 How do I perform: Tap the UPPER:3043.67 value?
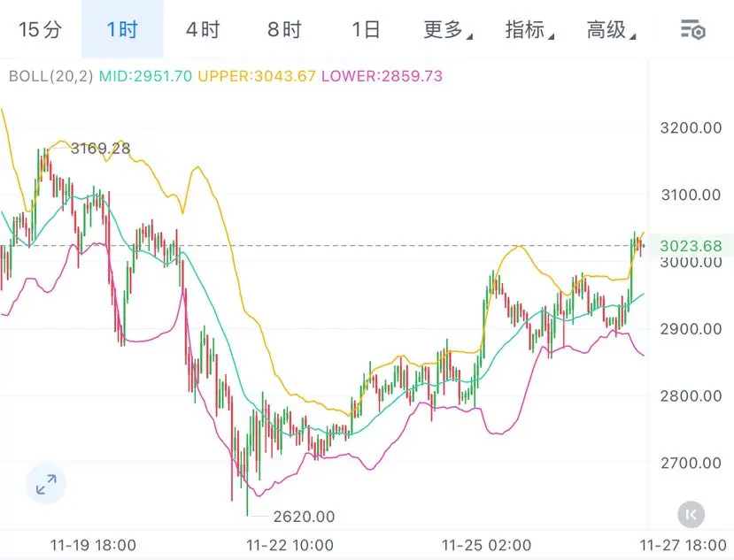click(x=257, y=76)
